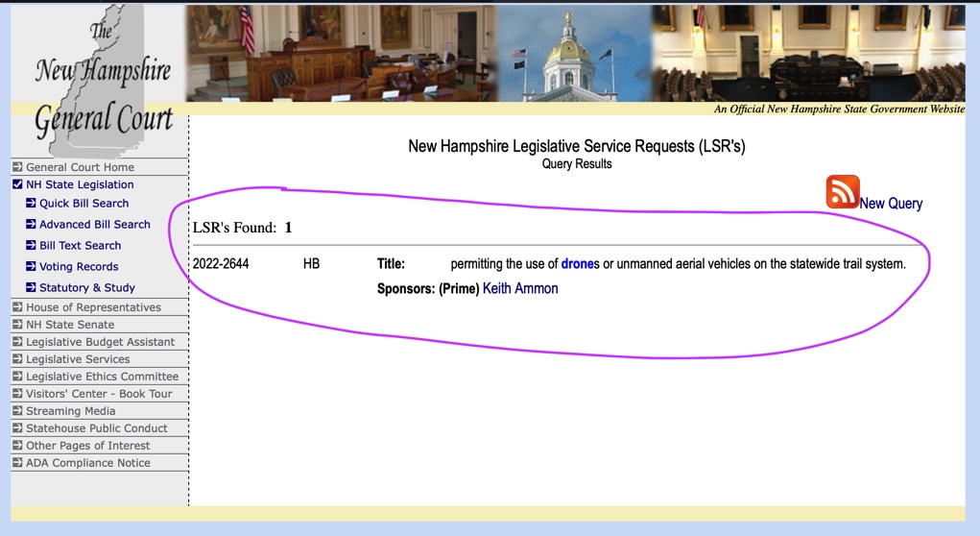
Task: Expand the Legislative Services menu item
Action: tap(78, 359)
